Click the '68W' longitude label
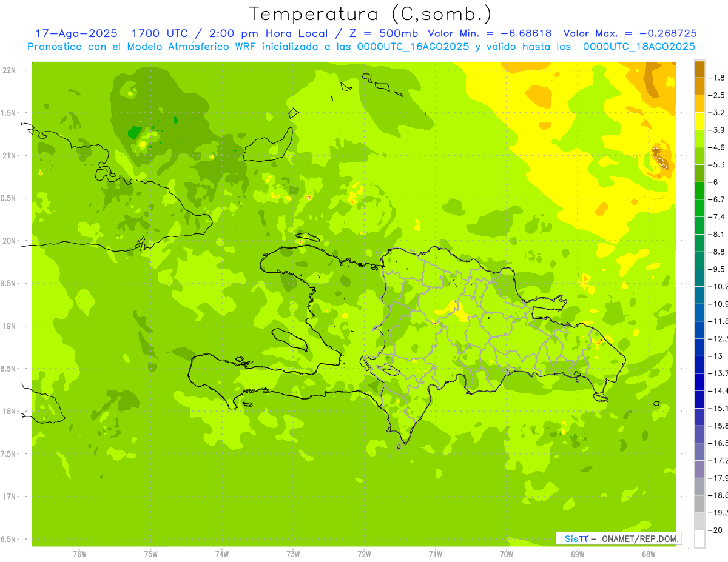 (649, 554)
